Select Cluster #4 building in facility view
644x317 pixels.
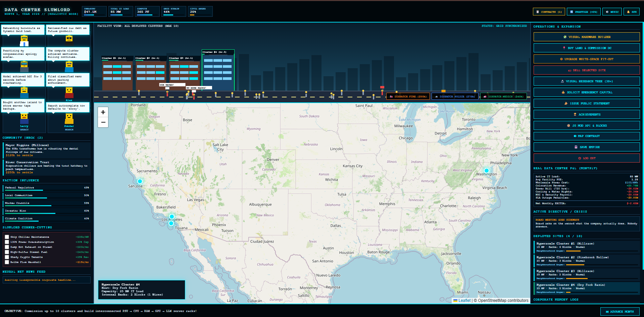pyautogui.click(x=218, y=71)
